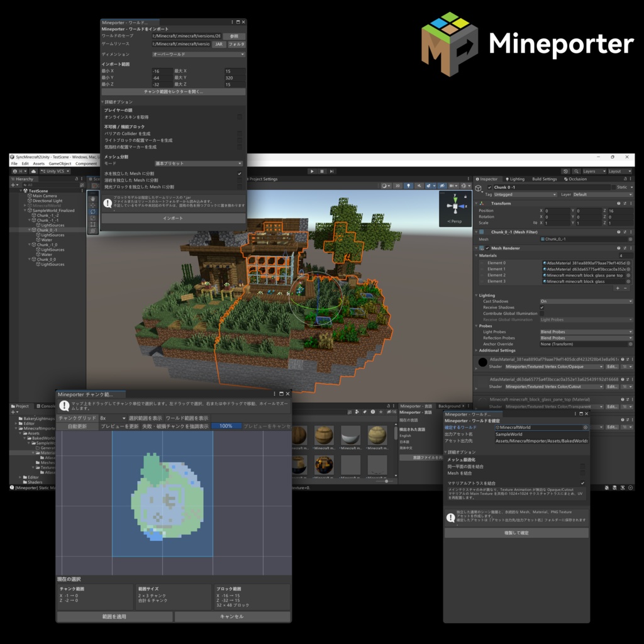Image resolution: width=644 pixels, height=644 pixels.
Task: Toggle online skin fetch checkbox
Action: [x=240, y=117]
